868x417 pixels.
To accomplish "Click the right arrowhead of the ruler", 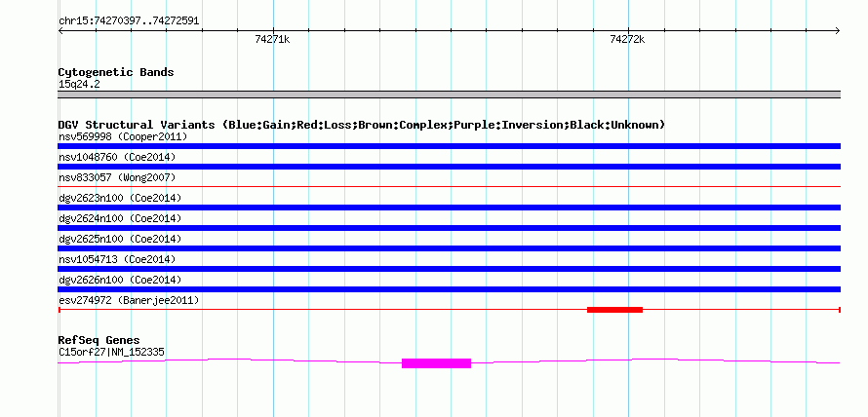I will [838, 30].
